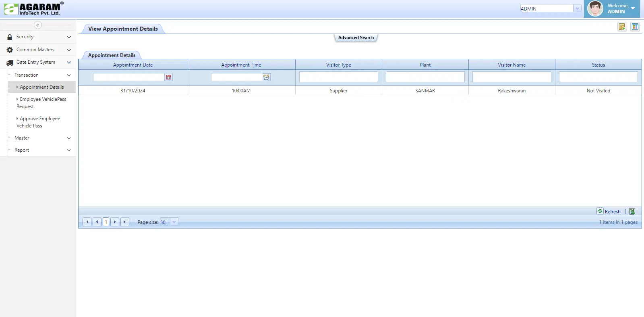Collapse the Transaction submenu chevron
The image size is (644, 317).
[x=69, y=75]
